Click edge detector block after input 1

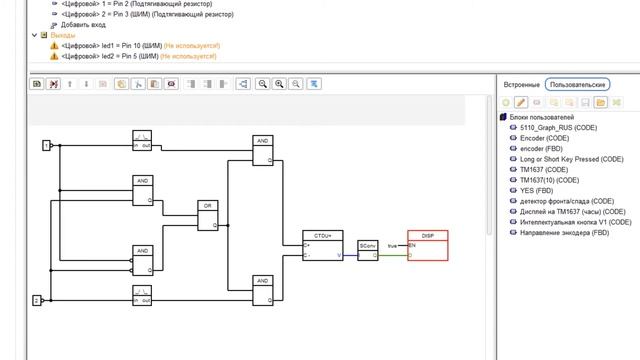click(x=142, y=140)
